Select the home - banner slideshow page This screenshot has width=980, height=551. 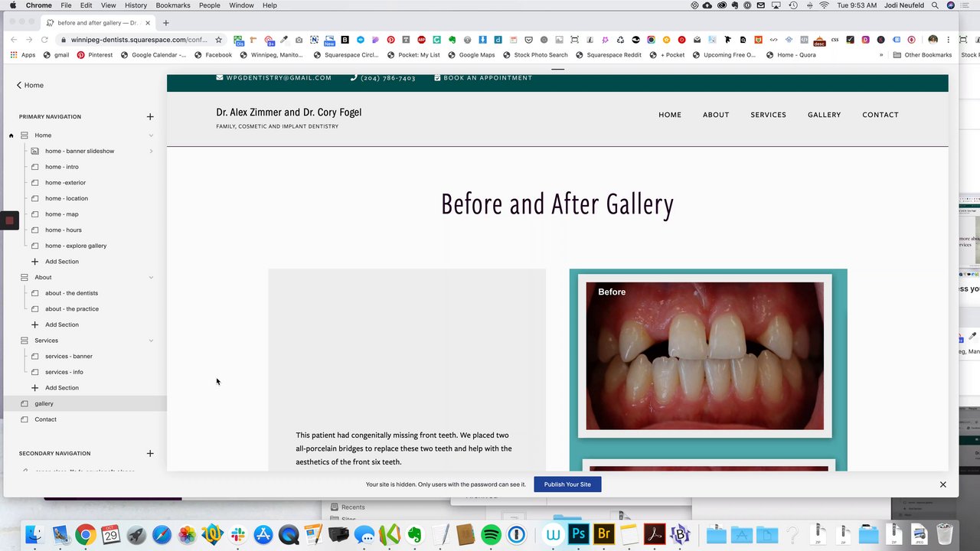point(80,152)
